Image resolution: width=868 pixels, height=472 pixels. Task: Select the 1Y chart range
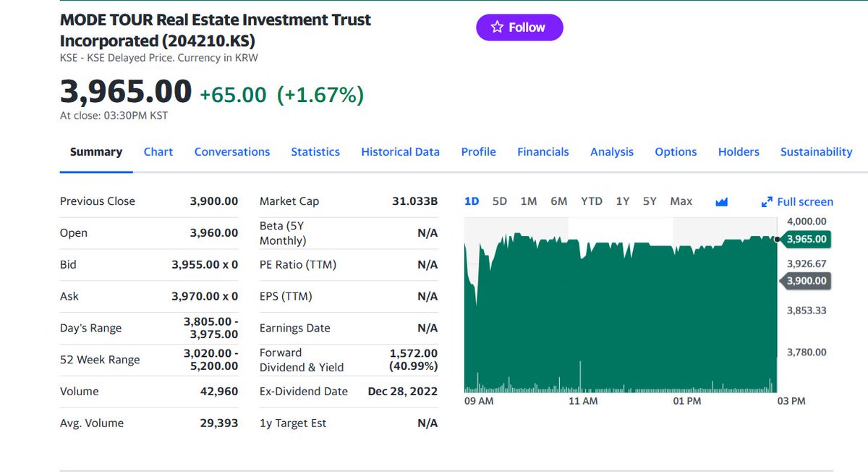point(623,201)
